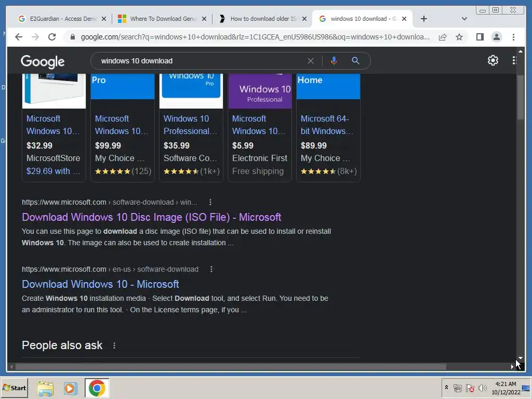Open the side panel icon in Chrome toolbar
532x399 pixels.
click(480, 37)
